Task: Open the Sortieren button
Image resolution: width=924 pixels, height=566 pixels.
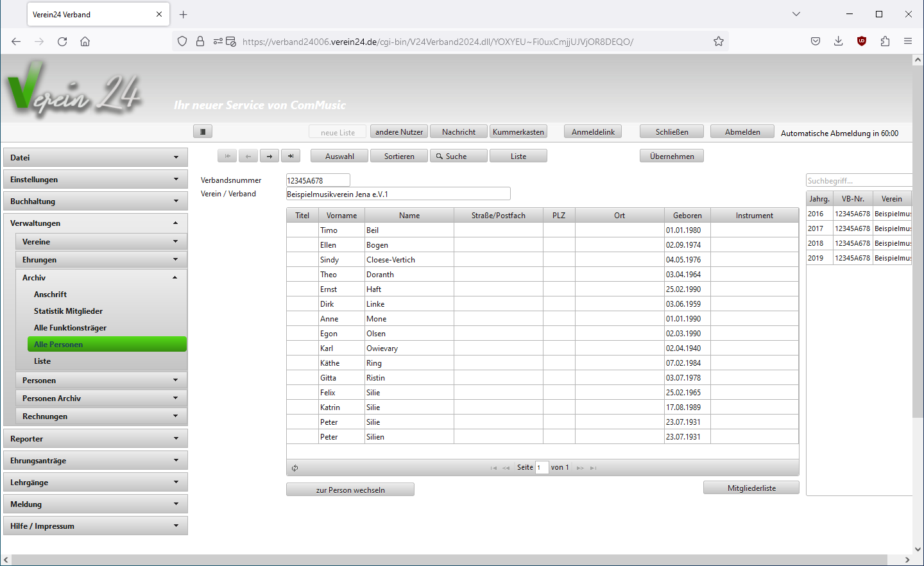Action: (399, 156)
